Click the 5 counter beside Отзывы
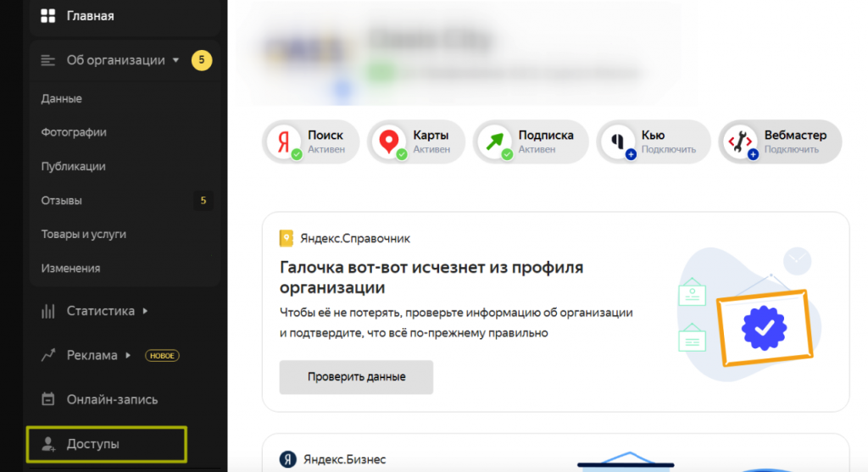Viewport: 868px width, 472px height. [x=203, y=200]
